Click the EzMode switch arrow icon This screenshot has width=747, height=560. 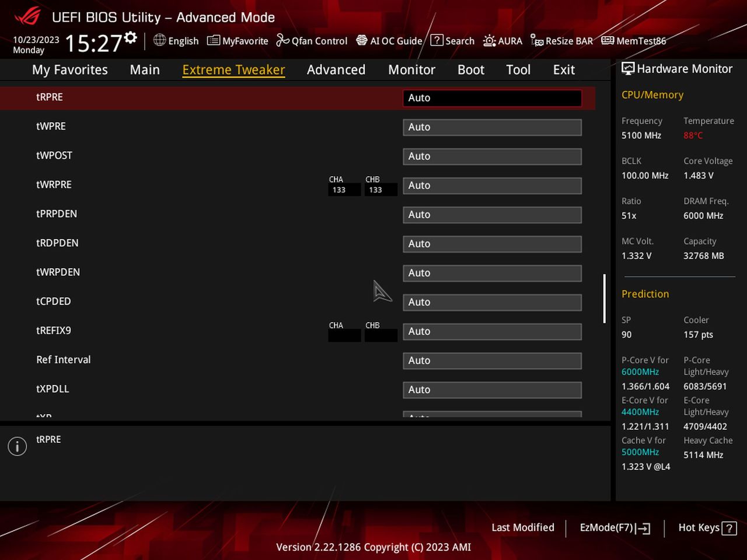tap(643, 528)
